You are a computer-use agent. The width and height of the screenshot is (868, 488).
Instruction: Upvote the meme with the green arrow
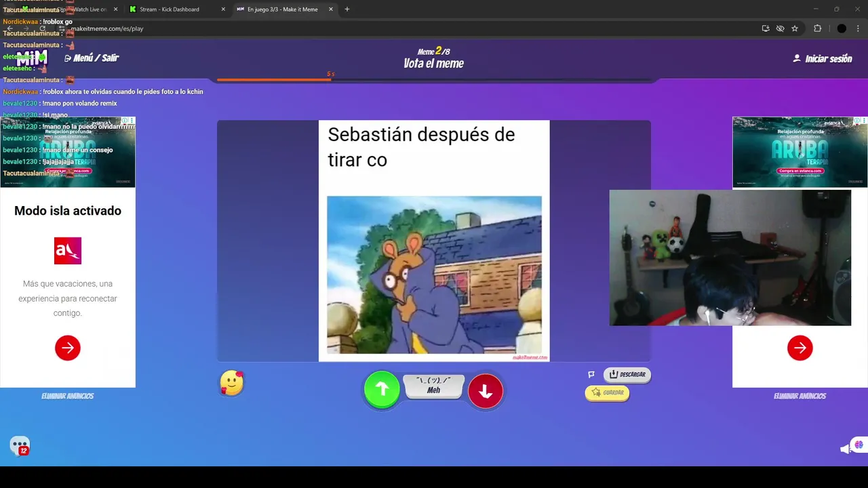382,390
